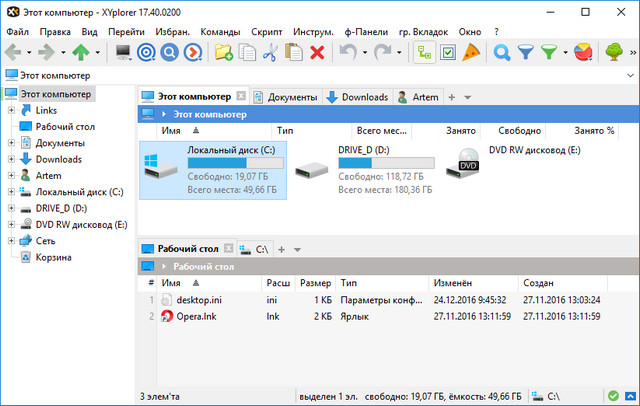Image resolution: width=640 pixels, height=406 pixels.
Task: Click the scissors Cut icon
Action: coord(270,52)
